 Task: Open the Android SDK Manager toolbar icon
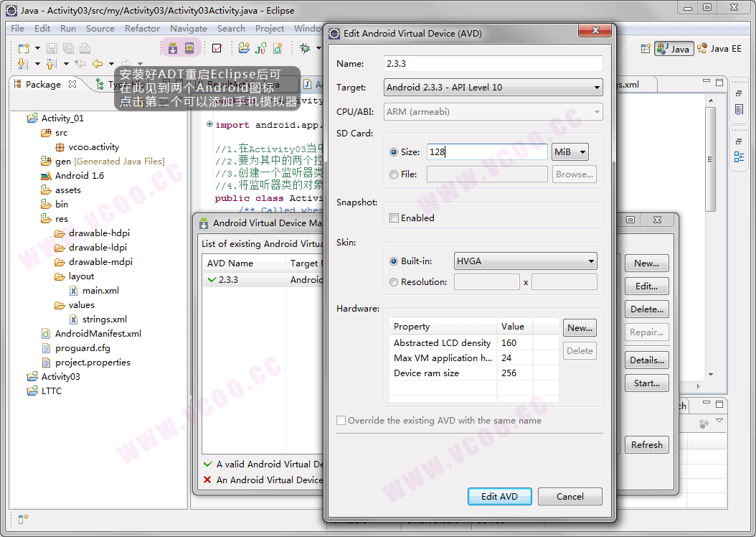click(x=173, y=49)
